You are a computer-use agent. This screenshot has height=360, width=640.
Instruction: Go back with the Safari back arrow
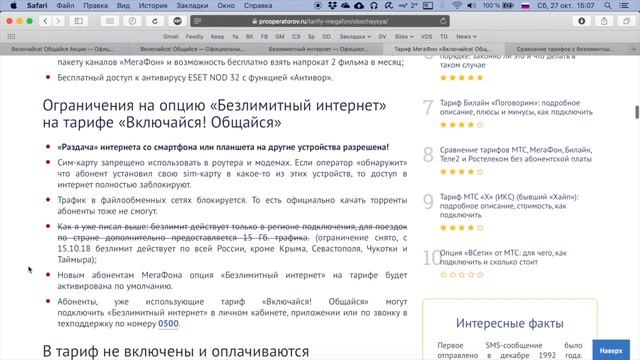[45, 21]
